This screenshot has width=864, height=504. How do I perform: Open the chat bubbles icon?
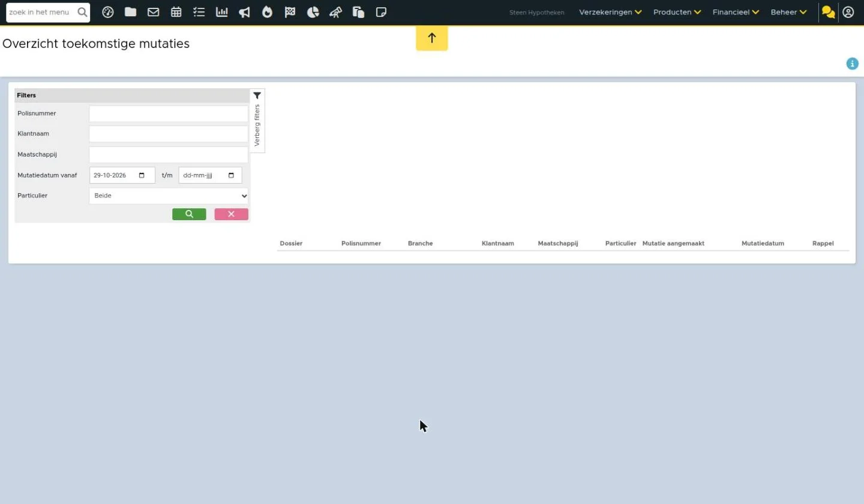[829, 12]
